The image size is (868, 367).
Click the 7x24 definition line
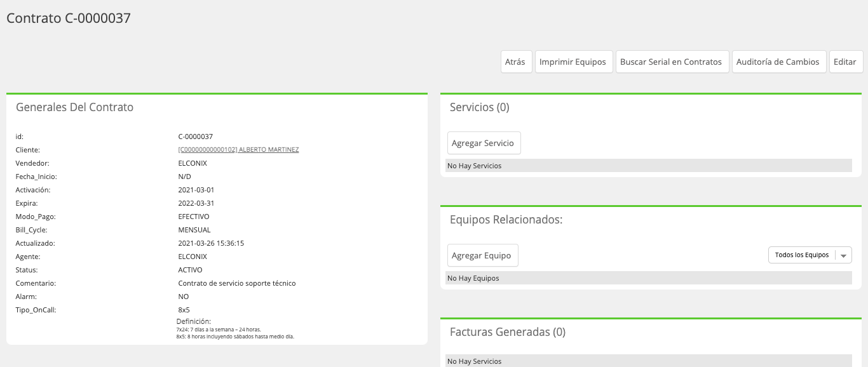pos(219,330)
